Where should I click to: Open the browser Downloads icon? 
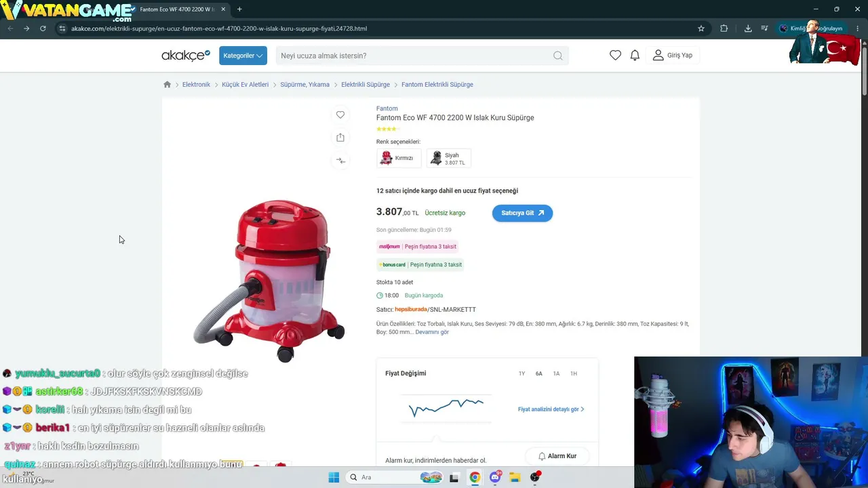pyautogui.click(x=748, y=28)
